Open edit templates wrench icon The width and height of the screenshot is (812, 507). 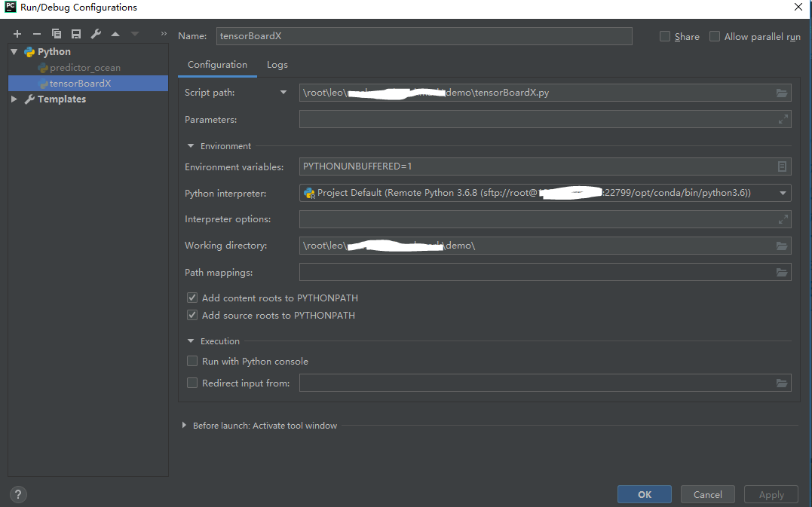click(96, 34)
